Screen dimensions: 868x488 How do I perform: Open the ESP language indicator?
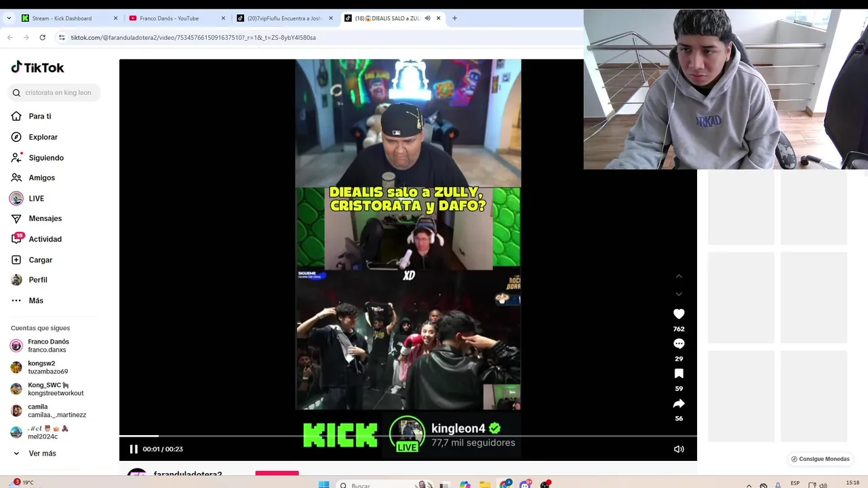point(795,483)
